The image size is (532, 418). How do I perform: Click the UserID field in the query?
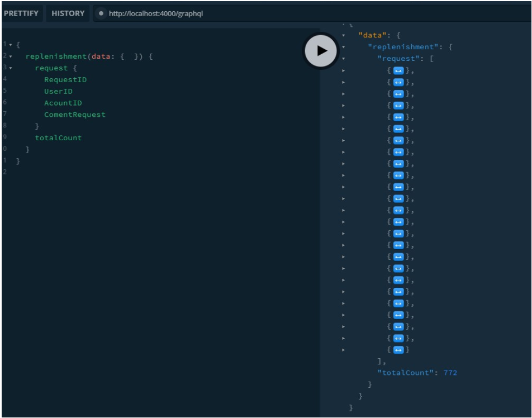58,91
